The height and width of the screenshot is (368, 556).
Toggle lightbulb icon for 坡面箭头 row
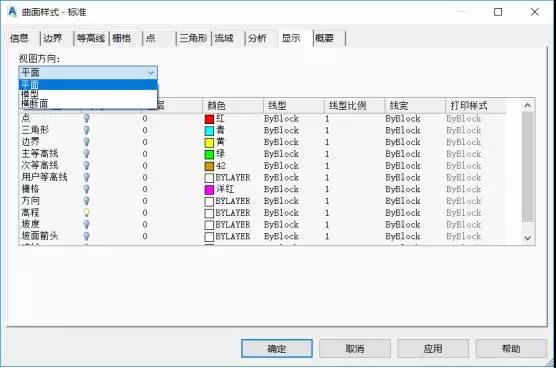pyautogui.click(x=87, y=236)
